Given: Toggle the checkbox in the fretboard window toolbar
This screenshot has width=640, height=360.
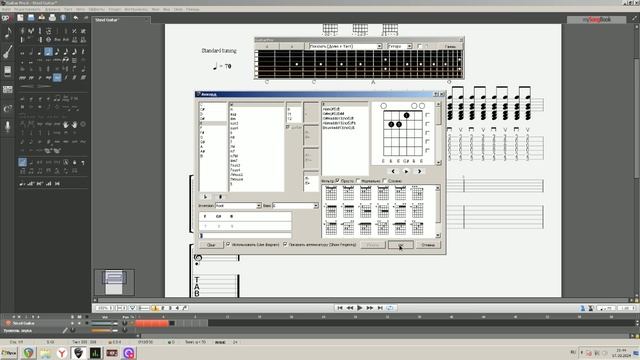Looking at the screenshot, I should pyautogui.click(x=420, y=46).
